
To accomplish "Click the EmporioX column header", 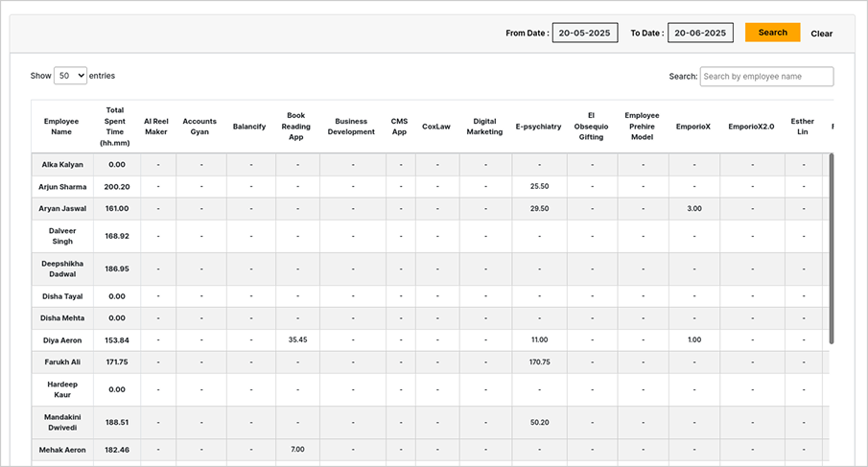I will tap(693, 127).
